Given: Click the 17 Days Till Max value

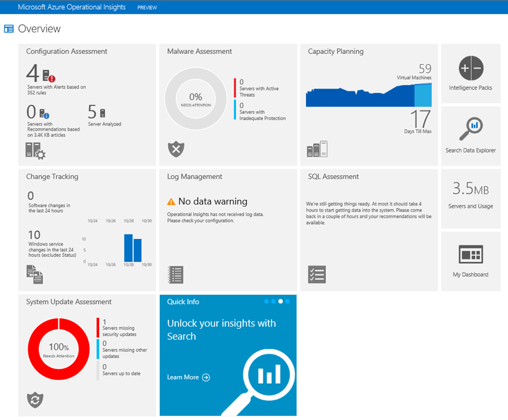Looking at the screenshot, I should point(420,119).
